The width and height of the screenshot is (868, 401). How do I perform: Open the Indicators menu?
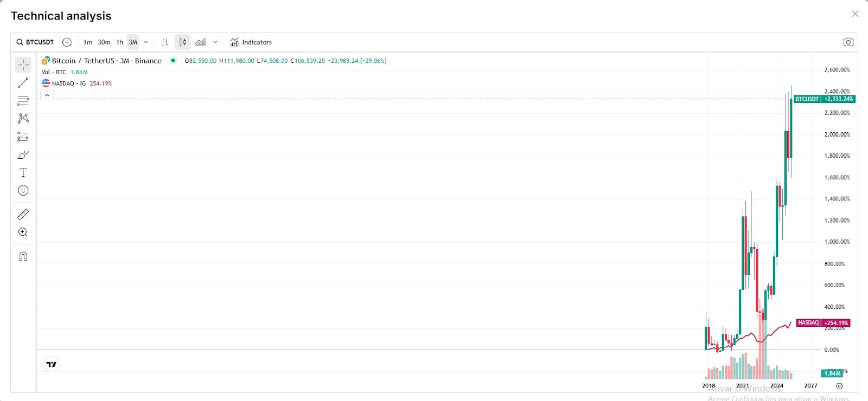pyautogui.click(x=251, y=42)
